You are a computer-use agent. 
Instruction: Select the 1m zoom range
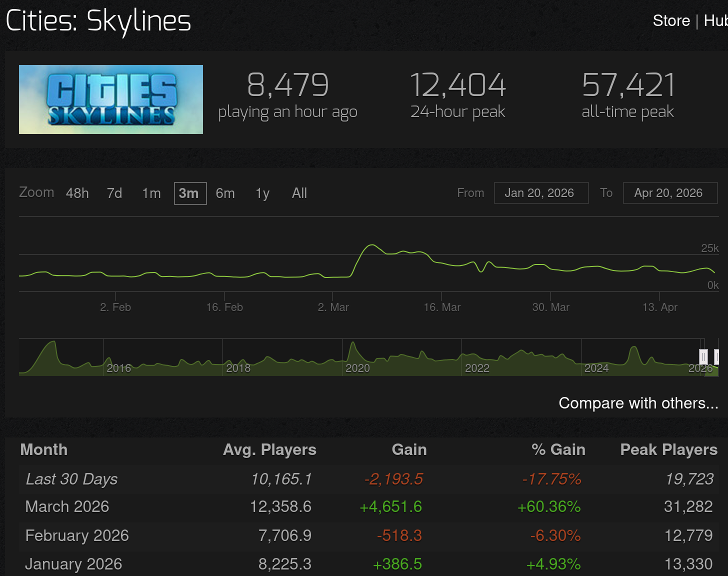point(151,193)
